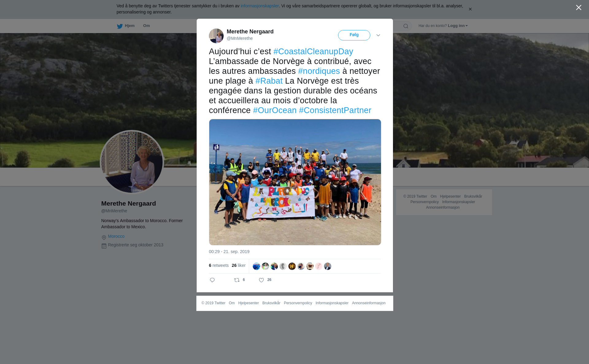Open the #CoastalCleanupDay hashtag link
The height and width of the screenshot is (364, 589).
[313, 51]
